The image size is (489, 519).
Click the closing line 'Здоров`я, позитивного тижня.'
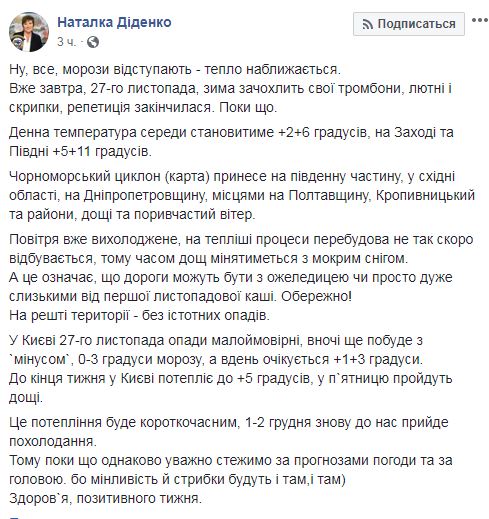pyautogui.click(x=105, y=499)
